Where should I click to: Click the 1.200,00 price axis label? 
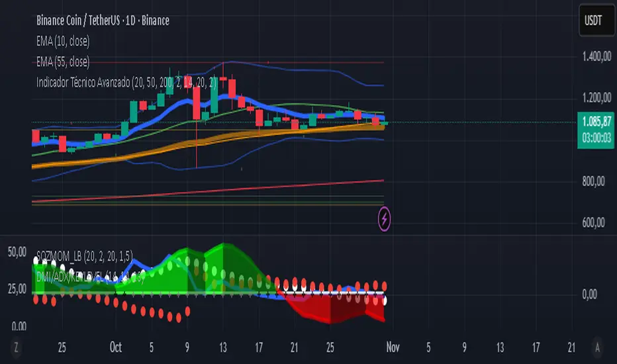(596, 97)
